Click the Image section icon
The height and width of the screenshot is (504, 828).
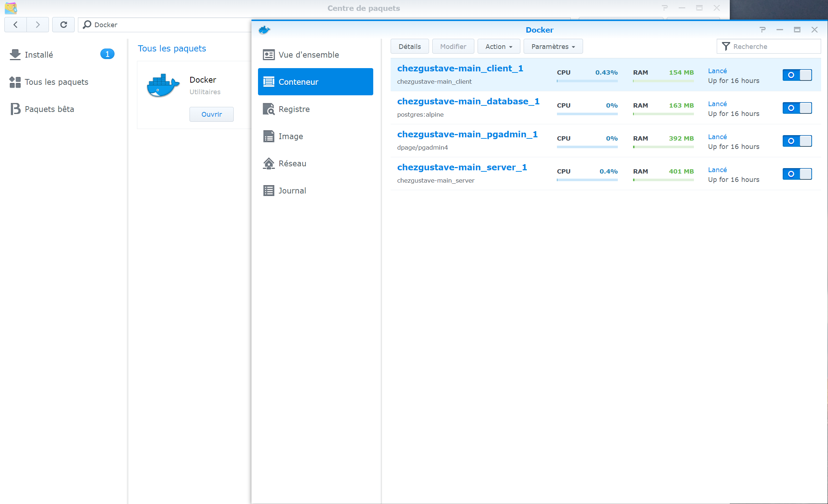[x=269, y=136]
